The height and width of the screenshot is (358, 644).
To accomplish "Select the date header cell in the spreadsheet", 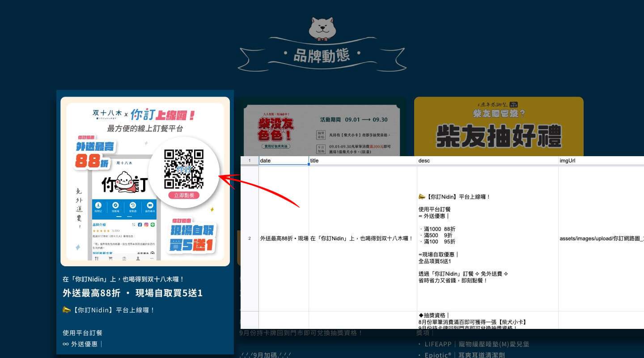I will [284, 160].
